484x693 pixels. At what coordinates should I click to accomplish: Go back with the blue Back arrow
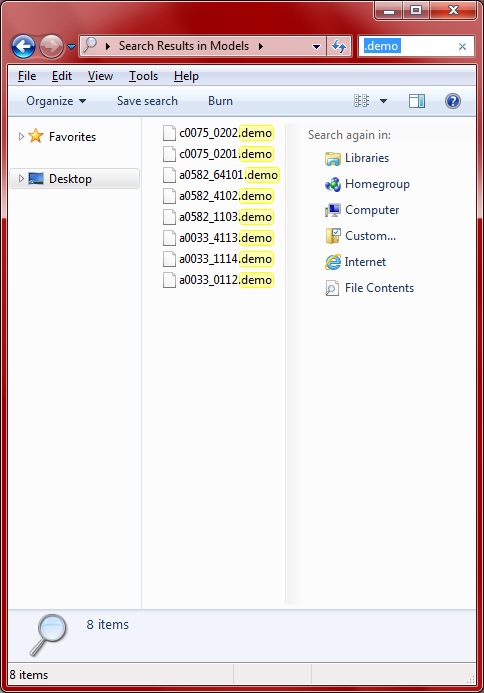tap(23, 46)
